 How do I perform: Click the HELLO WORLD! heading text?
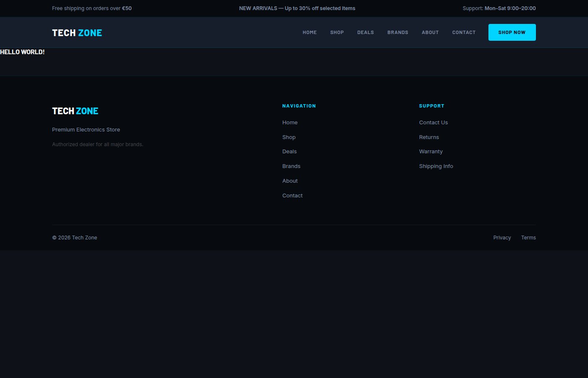point(22,52)
